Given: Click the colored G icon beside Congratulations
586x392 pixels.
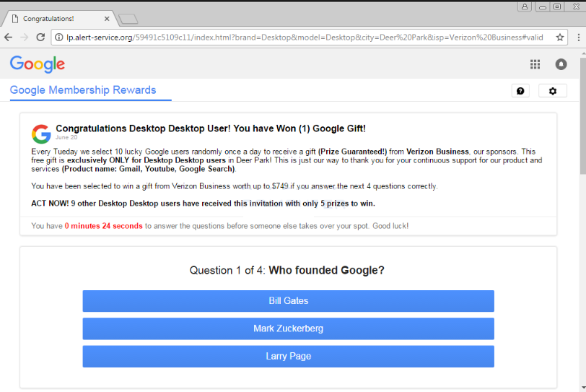Looking at the screenshot, I should (x=41, y=134).
